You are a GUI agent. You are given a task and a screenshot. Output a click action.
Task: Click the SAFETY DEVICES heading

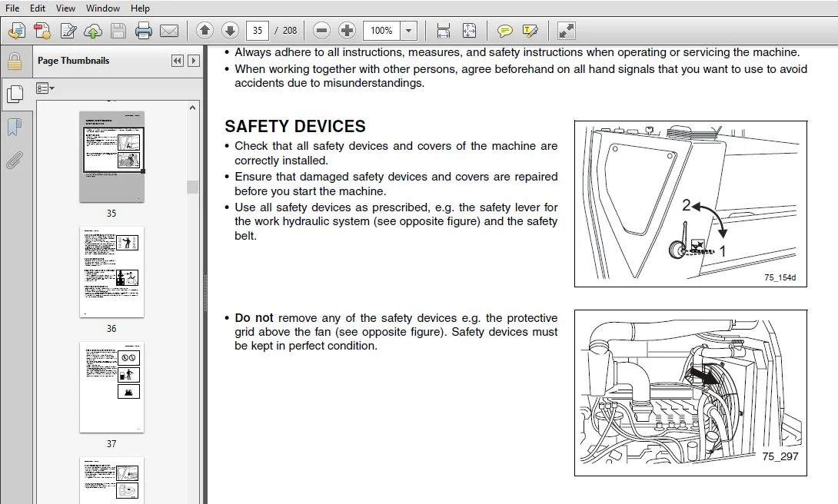pyautogui.click(x=295, y=127)
